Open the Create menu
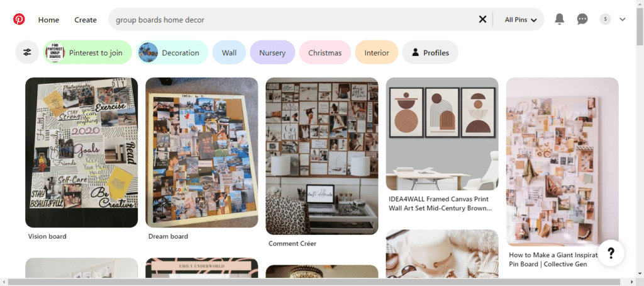 pyautogui.click(x=86, y=20)
